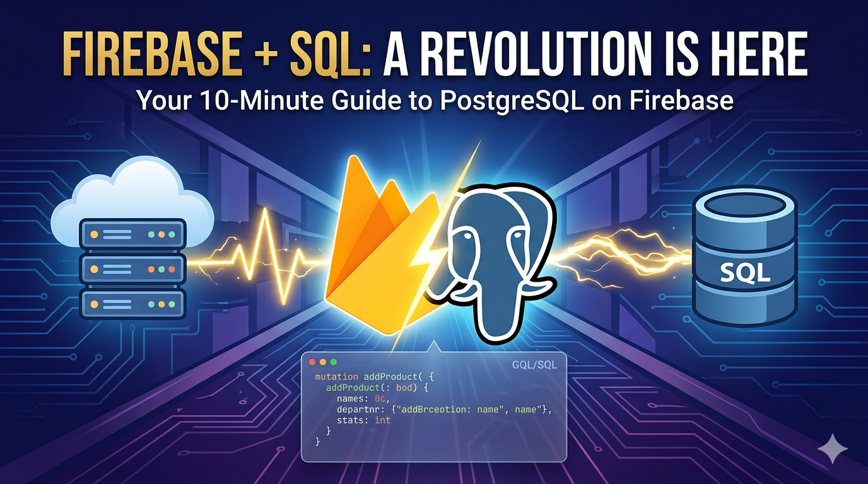Click the "stats: int" code line
868x484 pixels.
364,420
